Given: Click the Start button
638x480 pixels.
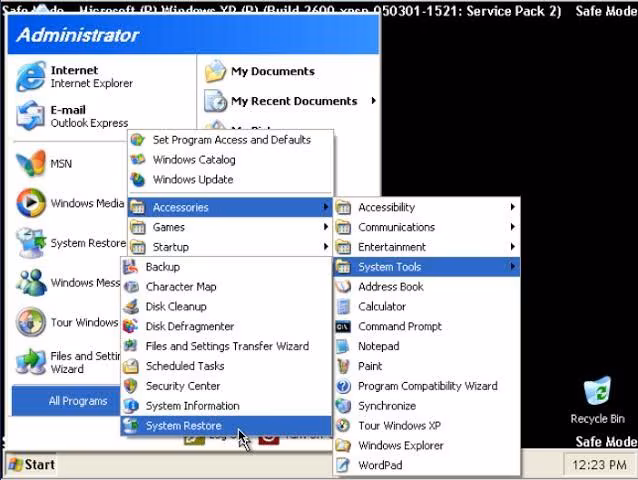Looking at the screenshot, I should coord(31,464).
